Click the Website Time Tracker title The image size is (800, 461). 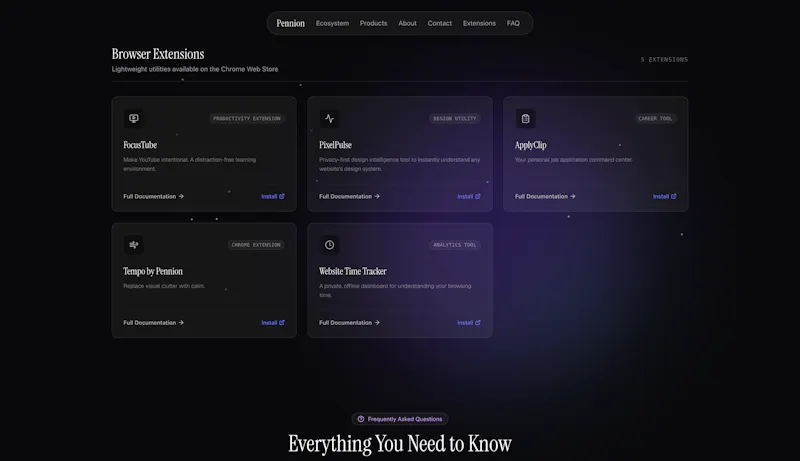point(353,271)
